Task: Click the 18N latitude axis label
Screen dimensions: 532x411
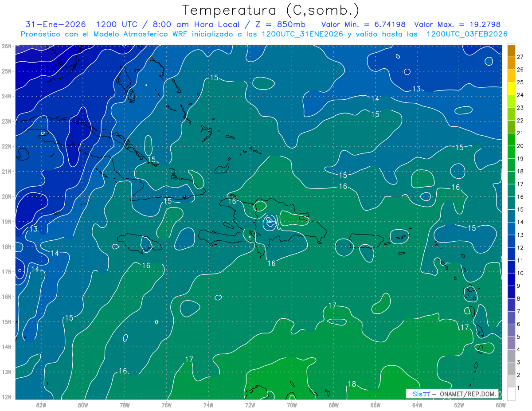Action: click(6, 247)
